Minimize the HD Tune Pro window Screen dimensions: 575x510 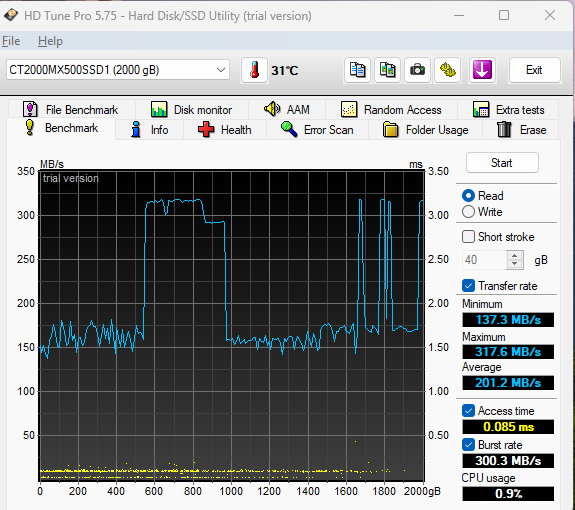(x=459, y=15)
